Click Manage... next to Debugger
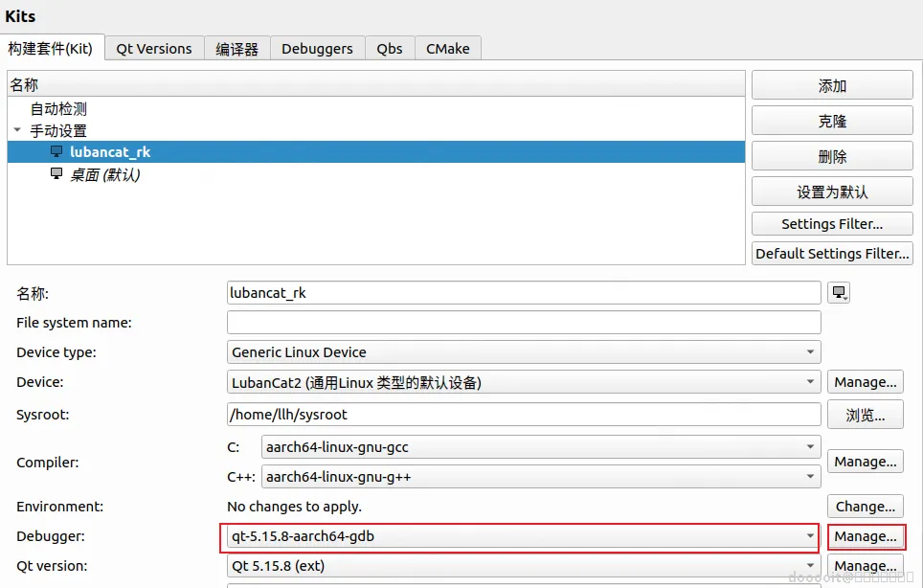This screenshot has height=588, width=923. [865, 537]
